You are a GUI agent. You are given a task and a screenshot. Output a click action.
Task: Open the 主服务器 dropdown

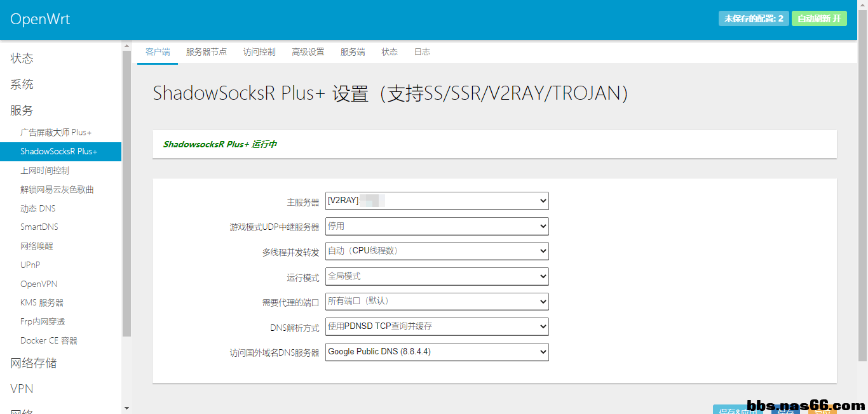point(437,201)
